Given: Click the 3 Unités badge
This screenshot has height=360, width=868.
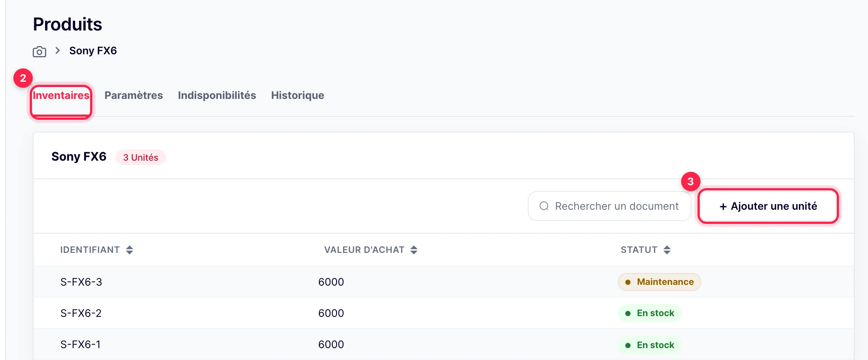Looking at the screenshot, I should (141, 157).
